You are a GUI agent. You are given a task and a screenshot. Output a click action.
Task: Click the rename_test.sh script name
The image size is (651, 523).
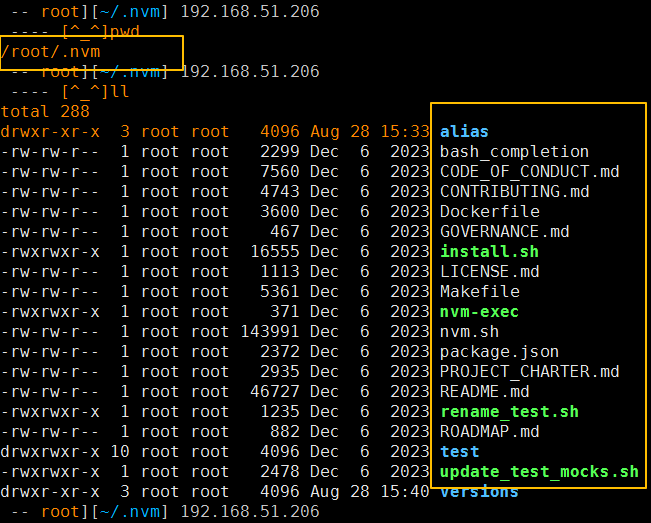click(509, 411)
